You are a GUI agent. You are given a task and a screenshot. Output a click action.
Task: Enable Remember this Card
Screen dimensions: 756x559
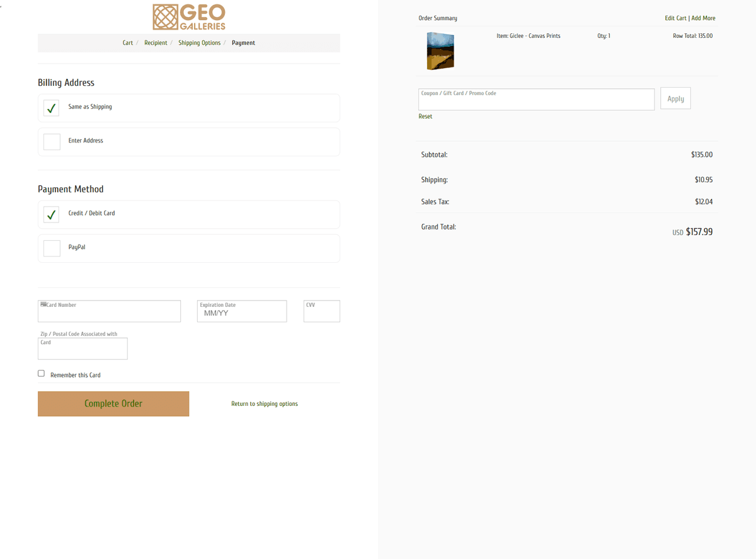click(x=41, y=372)
